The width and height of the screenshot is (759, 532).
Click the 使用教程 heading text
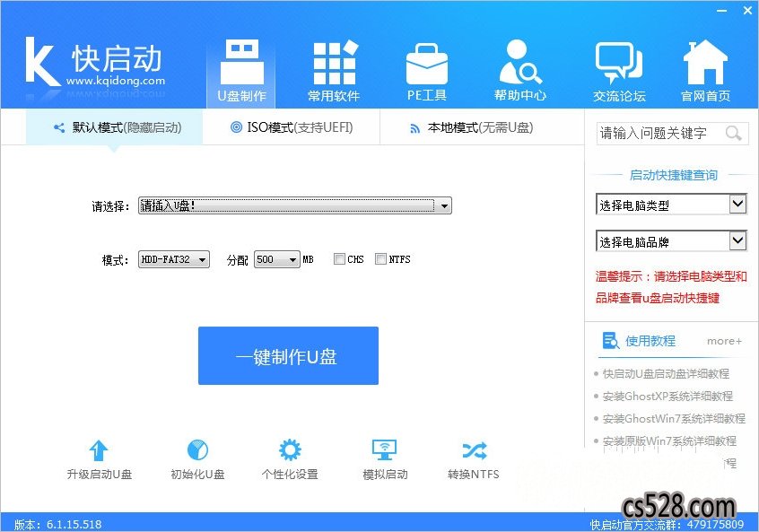pyautogui.click(x=650, y=341)
